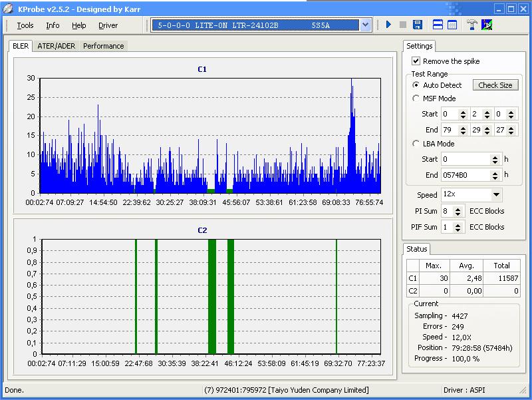Click the PIF Sum spinner arrows
The image size is (532, 400).
click(460, 228)
